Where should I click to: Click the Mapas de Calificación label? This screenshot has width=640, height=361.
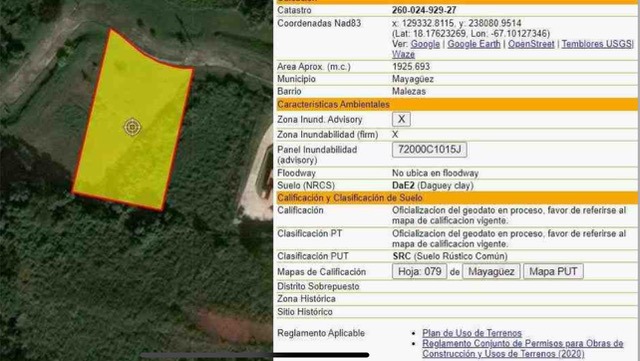pos(321,272)
